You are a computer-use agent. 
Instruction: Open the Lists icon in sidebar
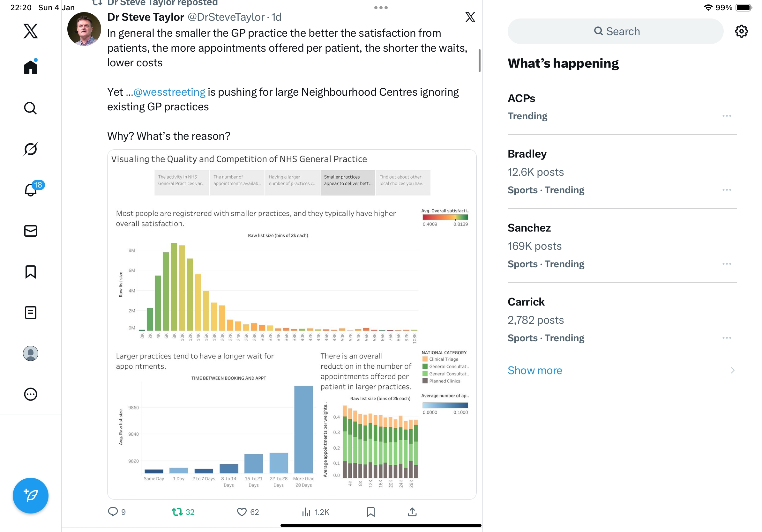31,313
